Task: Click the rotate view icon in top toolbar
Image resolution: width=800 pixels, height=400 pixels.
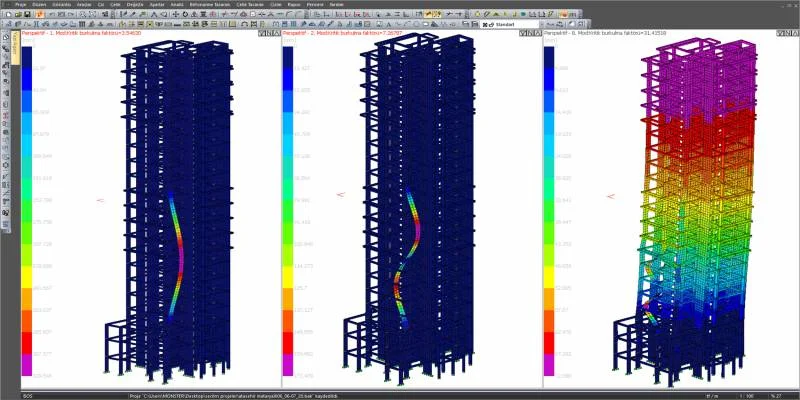Action: coord(185,14)
